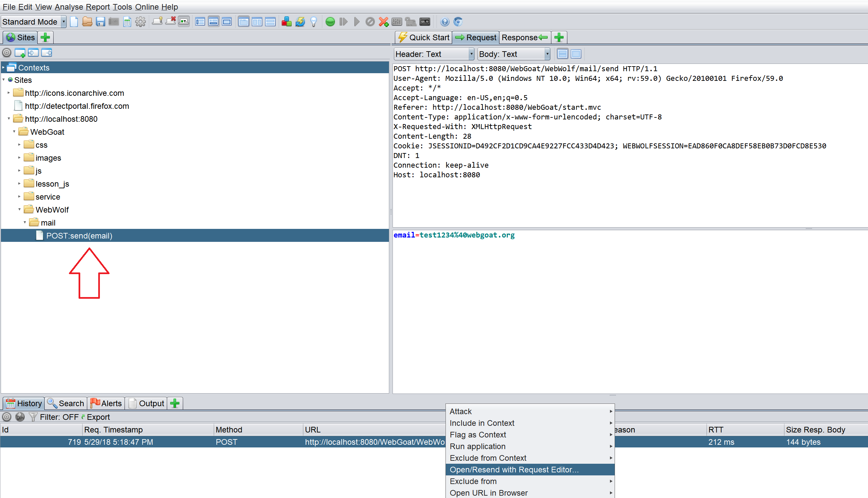Click the Snapshot Session camera icon

(x=114, y=22)
